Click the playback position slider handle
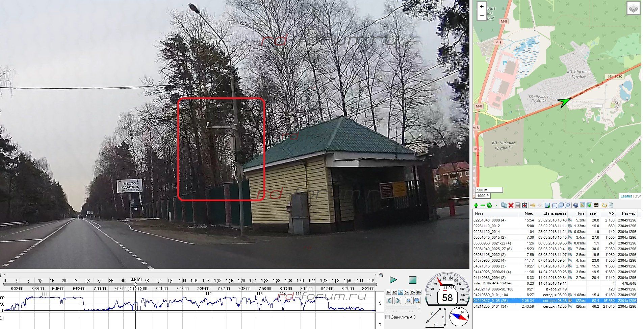 click(135, 284)
